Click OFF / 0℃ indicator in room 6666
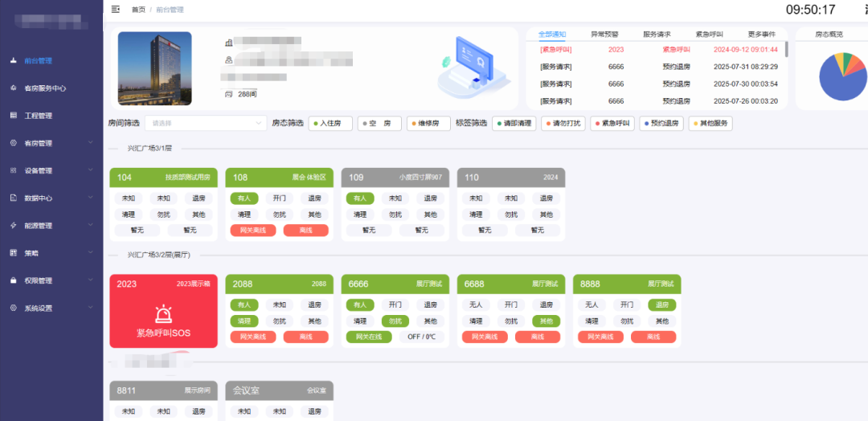Image resolution: width=868 pixels, height=421 pixels. pos(422,337)
